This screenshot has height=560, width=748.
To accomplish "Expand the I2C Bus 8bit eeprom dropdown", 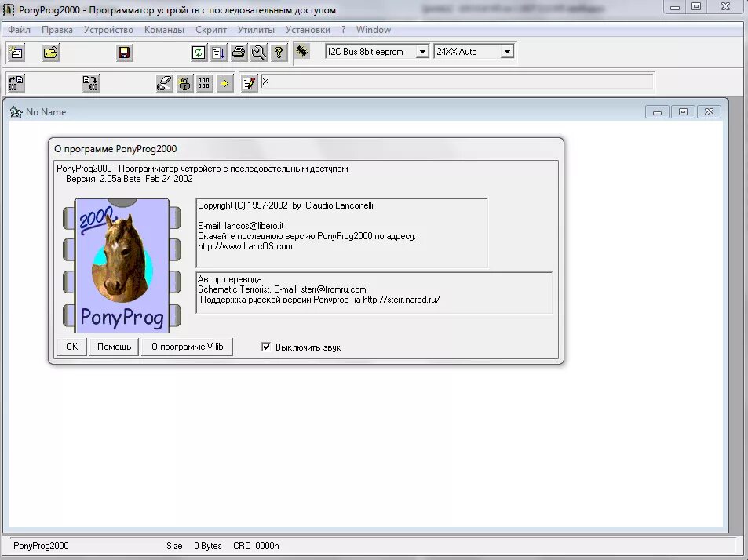I will click(422, 52).
